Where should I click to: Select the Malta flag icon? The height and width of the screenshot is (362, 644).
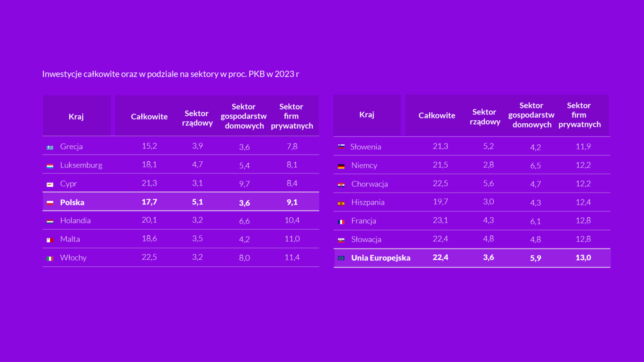click(x=50, y=240)
